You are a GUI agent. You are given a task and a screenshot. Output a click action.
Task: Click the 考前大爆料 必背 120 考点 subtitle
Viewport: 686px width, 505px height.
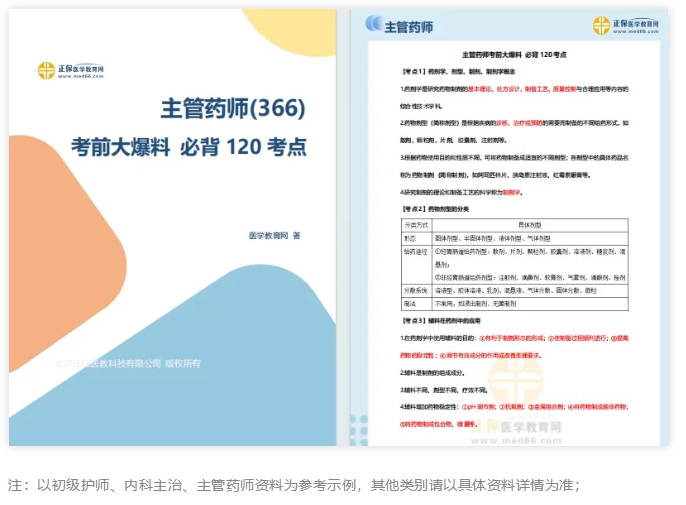(x=189, y=147)
